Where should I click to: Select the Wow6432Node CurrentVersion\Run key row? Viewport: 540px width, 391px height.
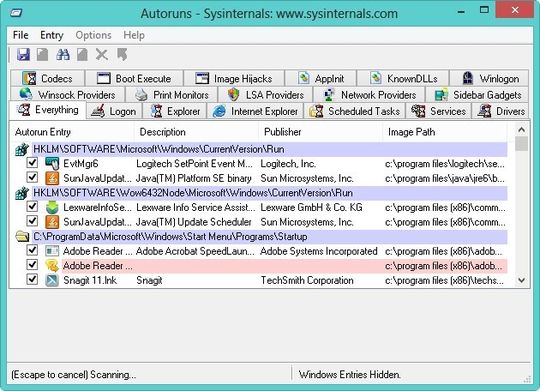(x=269, y=193)
